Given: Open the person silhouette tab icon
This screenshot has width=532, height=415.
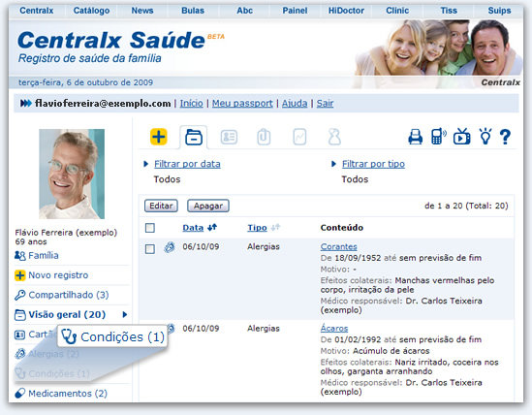Looking at the screenshot, I should [334, 137].
